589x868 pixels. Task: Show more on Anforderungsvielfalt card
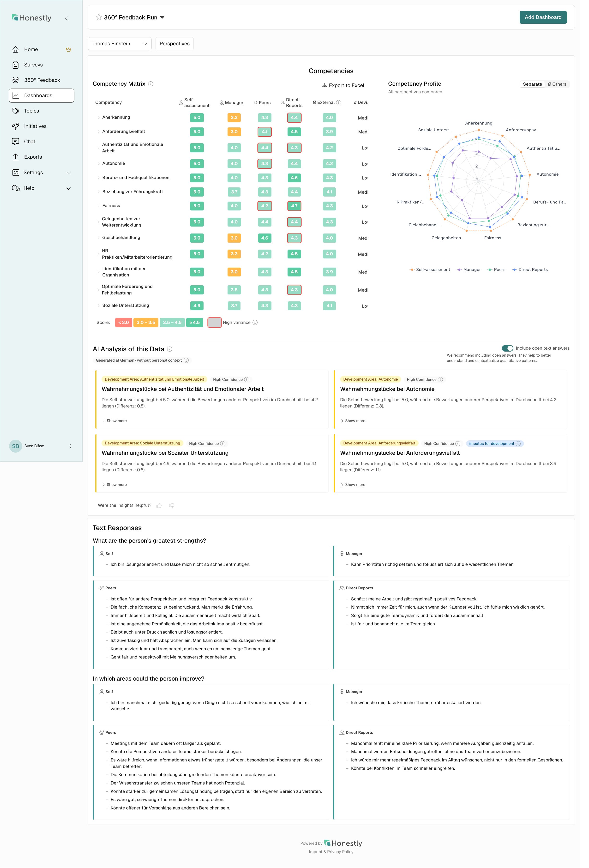click(x=353, y=485)
